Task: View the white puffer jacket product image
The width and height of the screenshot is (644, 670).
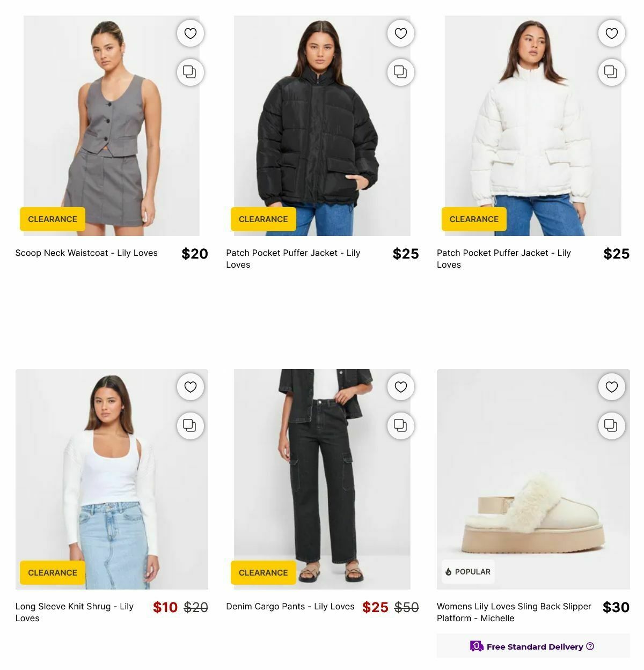Action: point(533,126)
